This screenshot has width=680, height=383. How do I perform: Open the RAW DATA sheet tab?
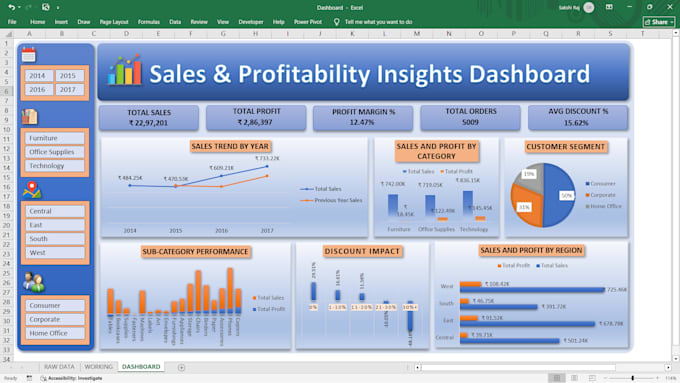(x=59, y=367)
